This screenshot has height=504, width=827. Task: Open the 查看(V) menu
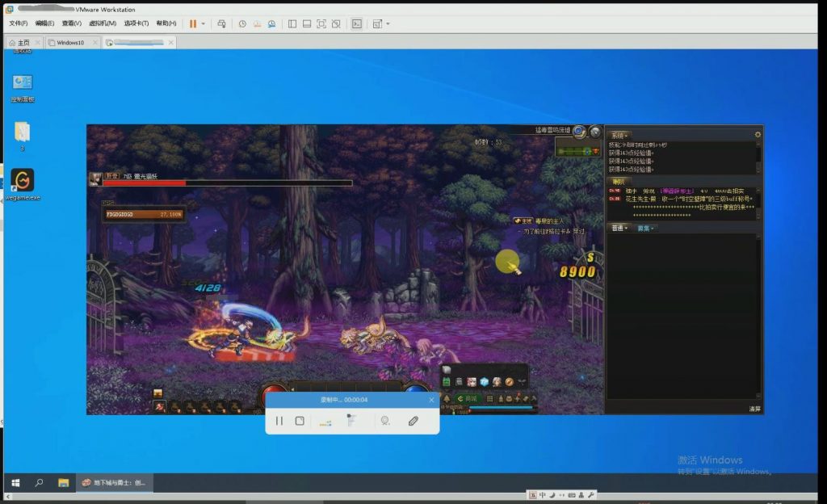pos(72,23)
